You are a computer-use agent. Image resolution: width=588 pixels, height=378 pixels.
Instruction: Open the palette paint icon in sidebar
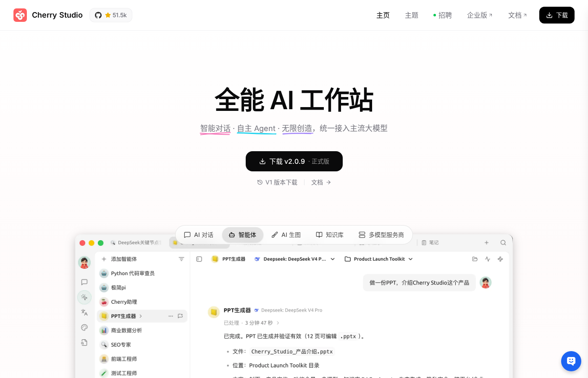click(x=84, y=328)
